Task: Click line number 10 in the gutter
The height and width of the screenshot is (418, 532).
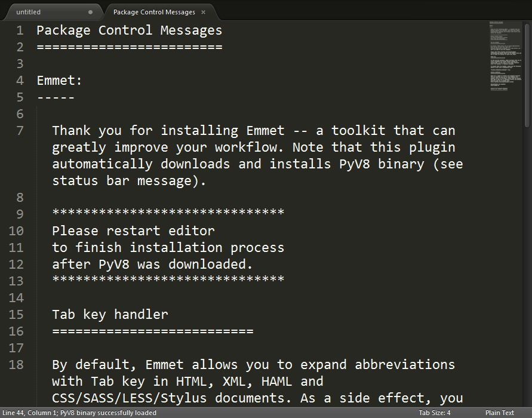Action: [x=16, y=231]
